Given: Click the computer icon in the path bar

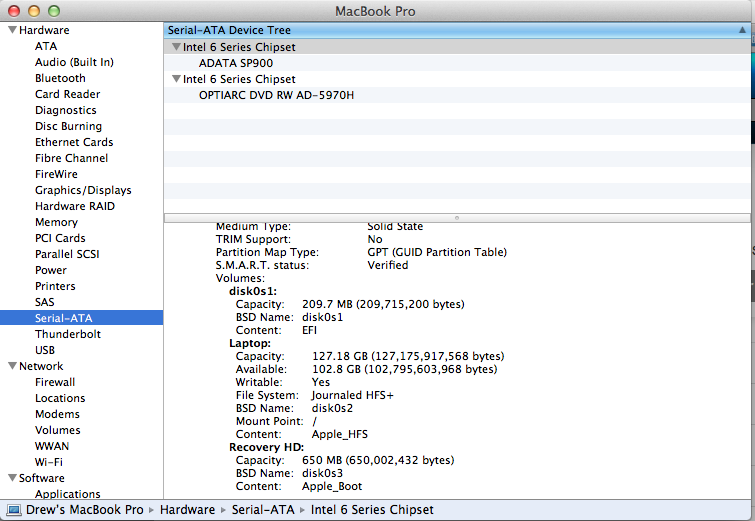Looking at the screenshot, I should pyautogui.click(x=14, y=510).
